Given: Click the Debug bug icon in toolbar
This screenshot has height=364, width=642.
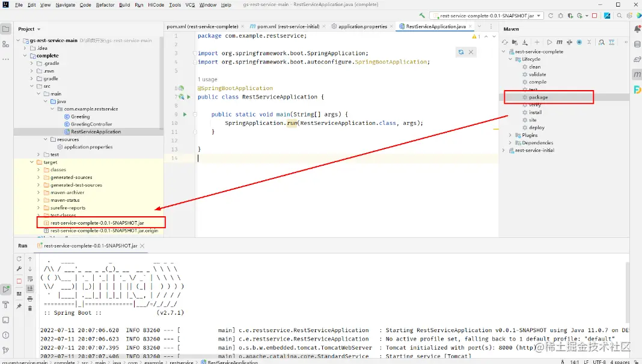Looking at the screenshot, I should click(x=560, y=16).
